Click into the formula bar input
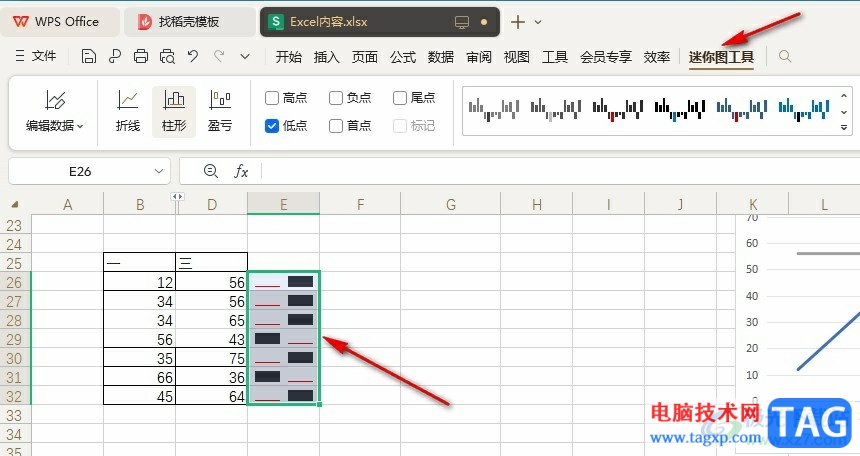This screenshot has height=456, width=860. pos(561,171)
